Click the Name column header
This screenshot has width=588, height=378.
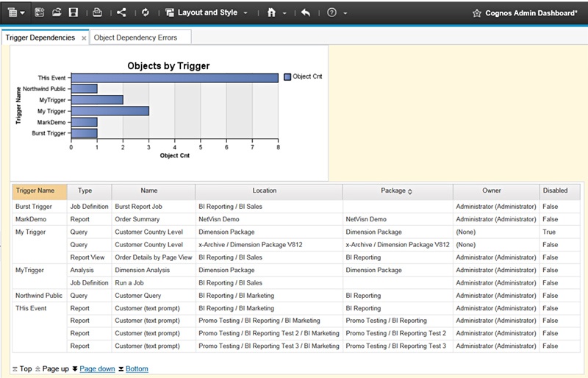click(x=153, y=191)
